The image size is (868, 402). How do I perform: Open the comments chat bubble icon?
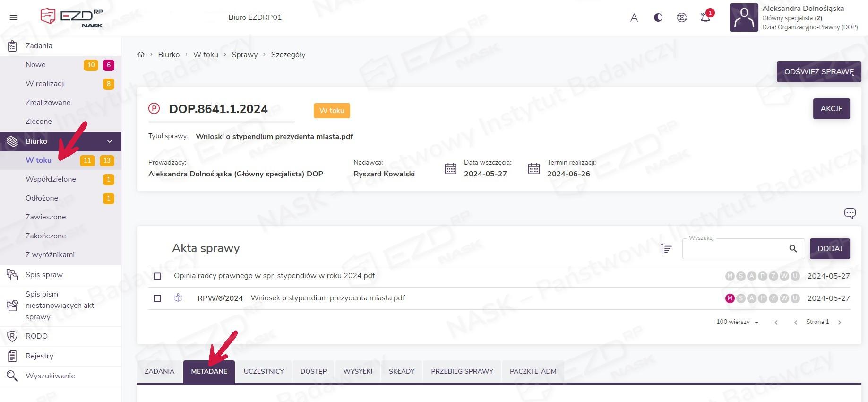(850, 213)
